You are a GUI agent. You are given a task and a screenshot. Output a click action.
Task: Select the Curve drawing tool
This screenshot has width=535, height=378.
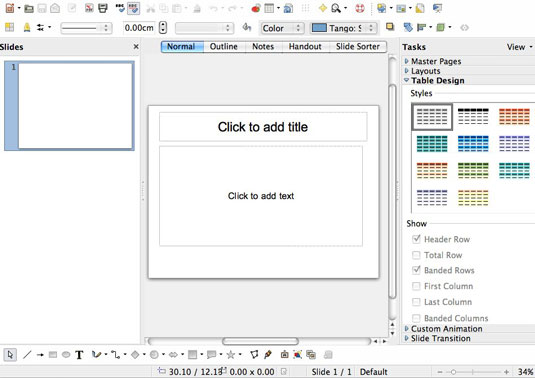(97, 355)
